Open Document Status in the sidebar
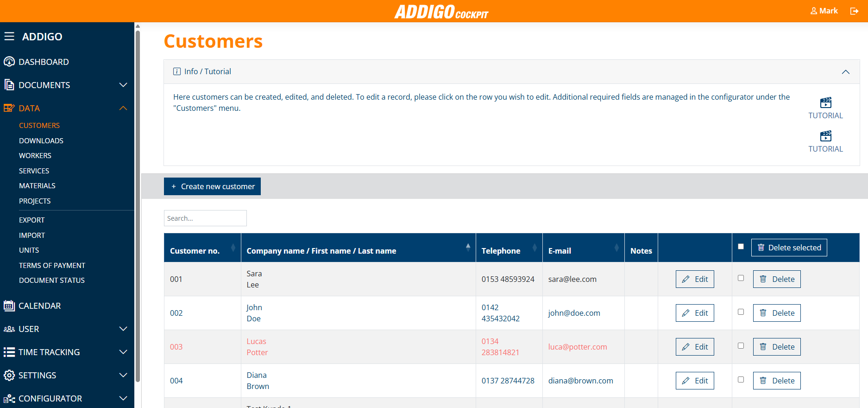Screen dimensions: 868x408 (52, 280)
